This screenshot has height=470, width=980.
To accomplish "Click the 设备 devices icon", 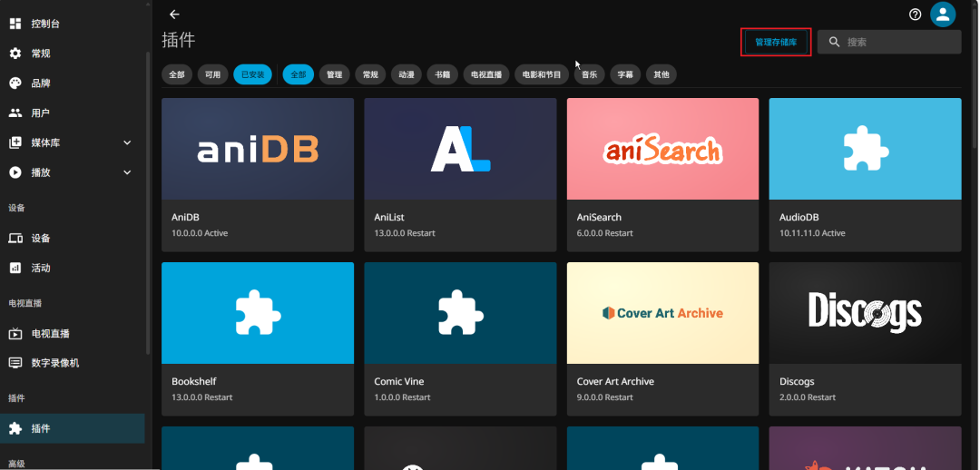I will coord(15,238).
